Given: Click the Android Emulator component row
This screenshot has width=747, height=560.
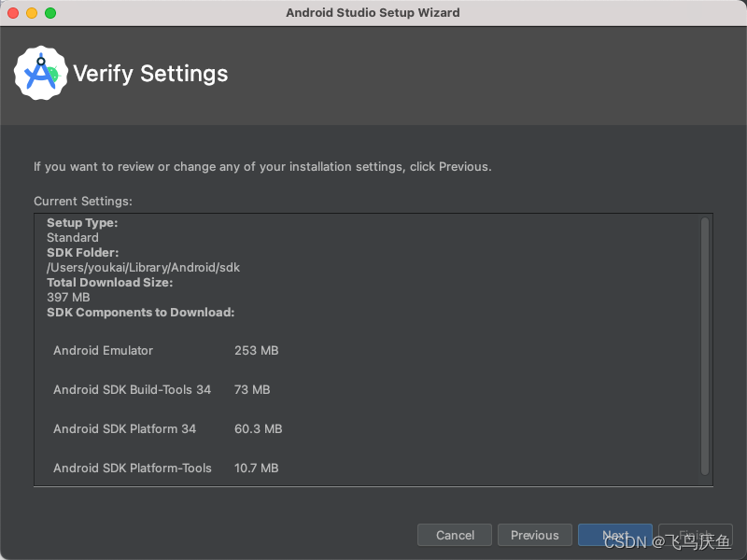Looking at the screenshot, I should tap(166, 351).
